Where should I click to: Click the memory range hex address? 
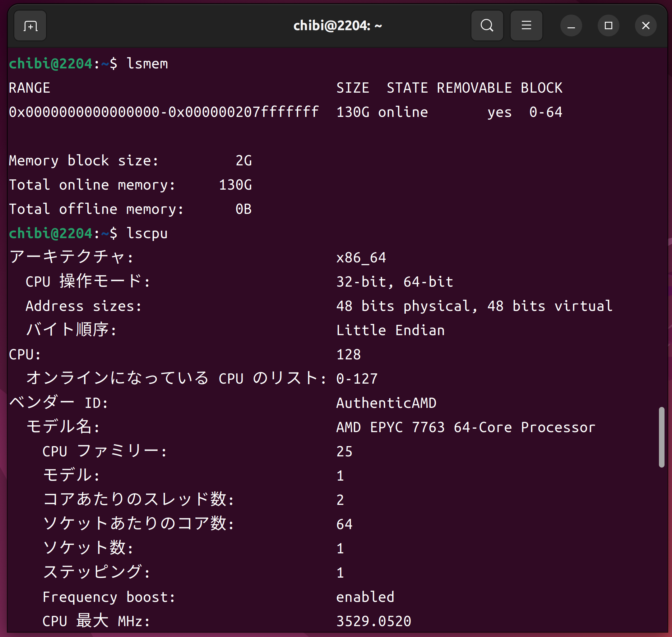(x=163, y=113)
